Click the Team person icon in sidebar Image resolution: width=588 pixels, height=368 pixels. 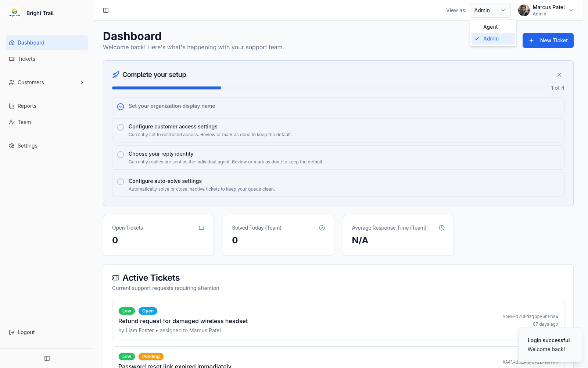[12, 122]
